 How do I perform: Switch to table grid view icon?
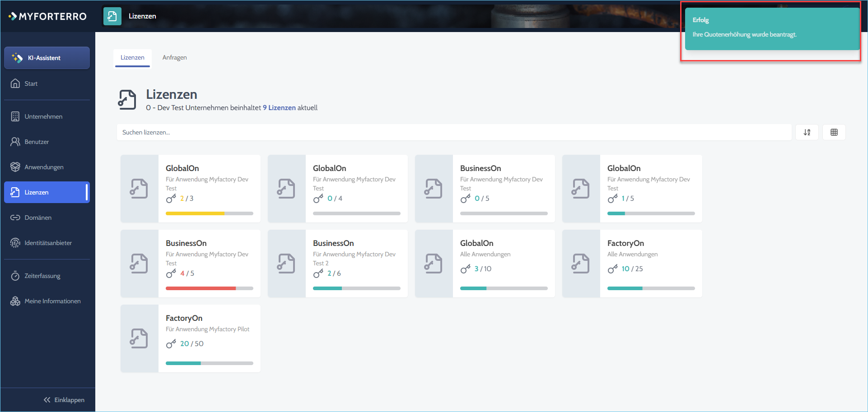click(x=834, y=132)
